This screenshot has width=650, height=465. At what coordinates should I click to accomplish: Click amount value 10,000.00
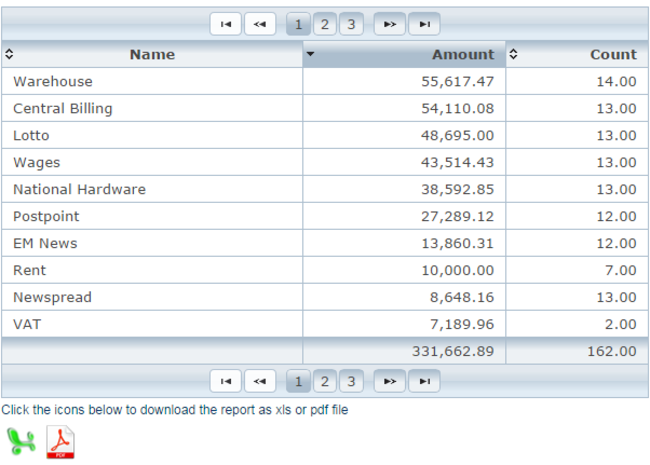[x=458, y=270]
